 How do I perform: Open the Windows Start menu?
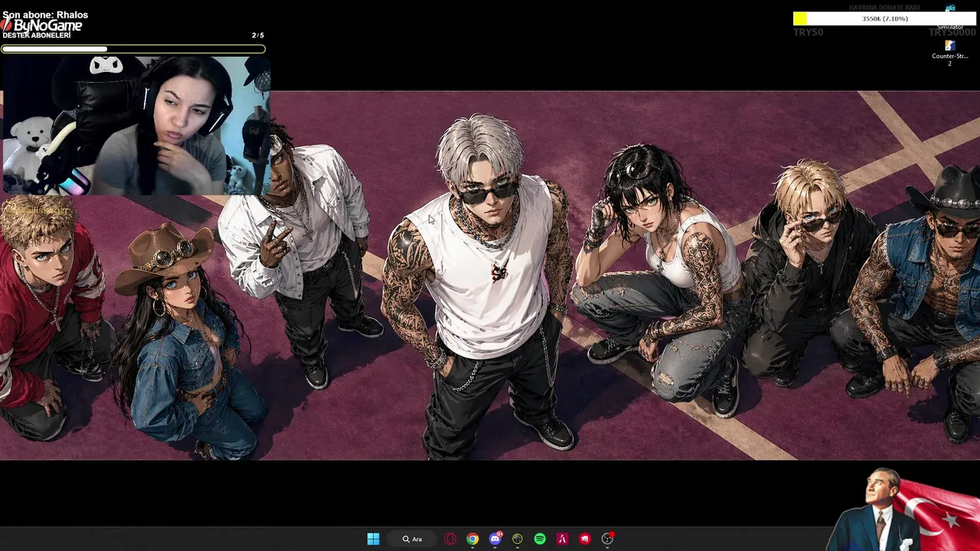[373, 539]
